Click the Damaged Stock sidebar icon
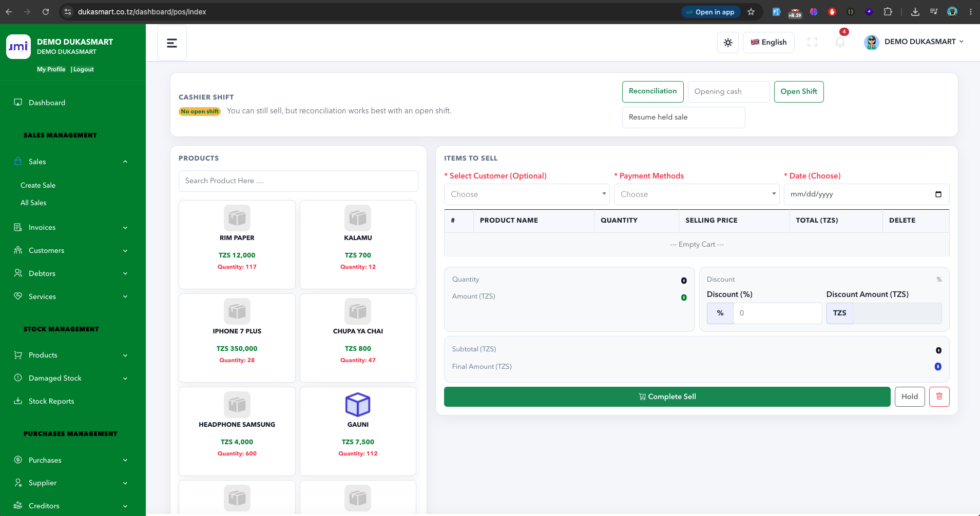 18,378
